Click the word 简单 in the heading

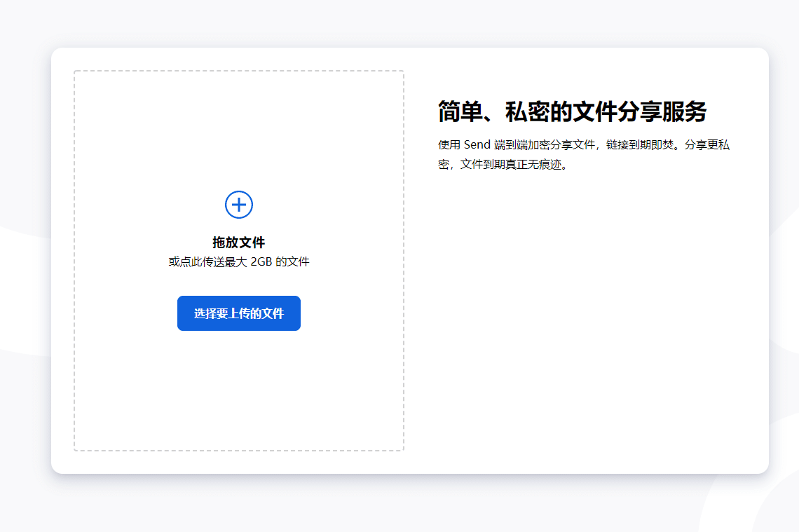point(460,111)
